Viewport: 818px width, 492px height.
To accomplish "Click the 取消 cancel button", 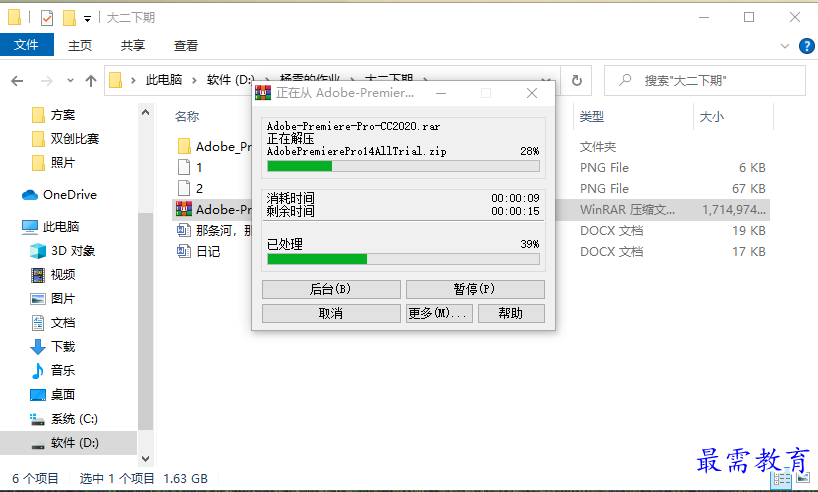I will [331, 314].
